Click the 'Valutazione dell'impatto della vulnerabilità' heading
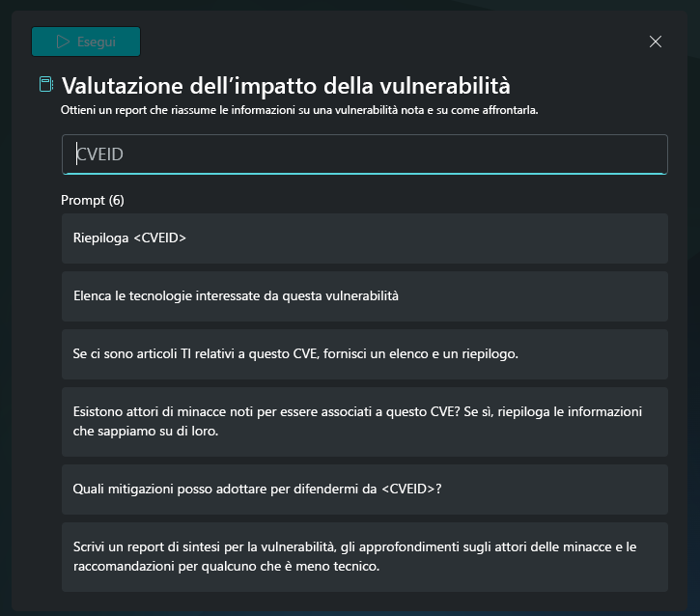This screenshot has height=616, width=700. [286, 85]
